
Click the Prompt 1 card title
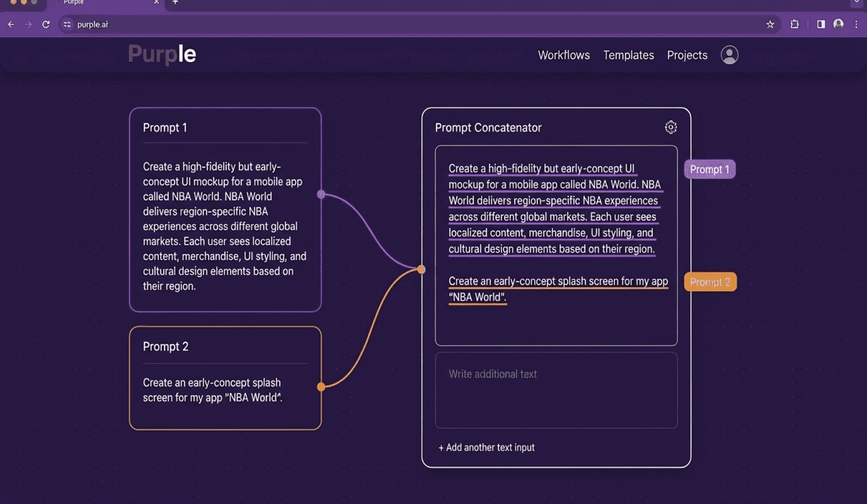tap(165, 128)
